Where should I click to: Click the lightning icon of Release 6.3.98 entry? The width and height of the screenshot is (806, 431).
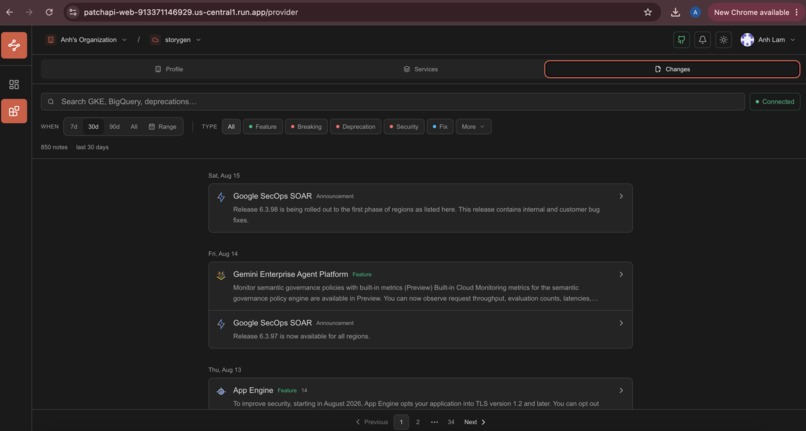coord(221,197)
